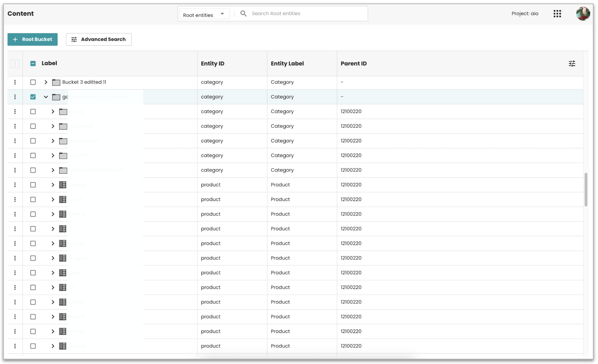
Task: Click the vertical scrollbar thumb
Action: pyautogui.click(x=586, y=190)
